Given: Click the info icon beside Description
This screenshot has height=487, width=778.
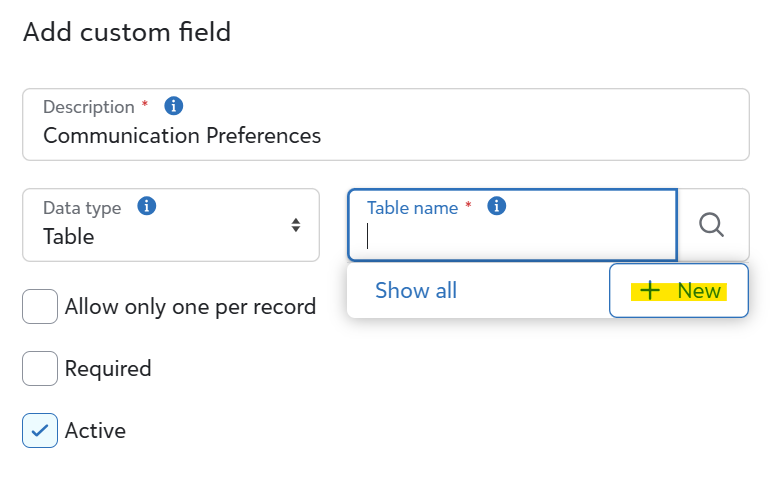Looking at the screenshot, I should coord(173,106).
